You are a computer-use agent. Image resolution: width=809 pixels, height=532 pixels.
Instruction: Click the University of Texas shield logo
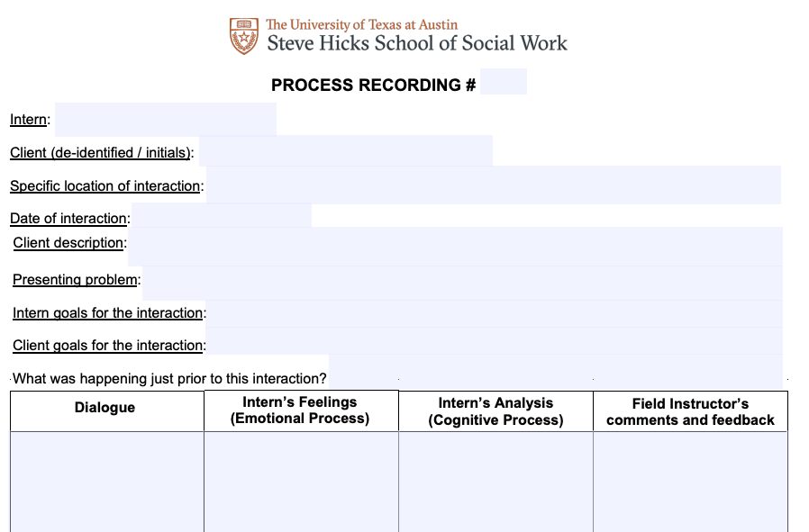pyautogui.click(x=244, y=36)
